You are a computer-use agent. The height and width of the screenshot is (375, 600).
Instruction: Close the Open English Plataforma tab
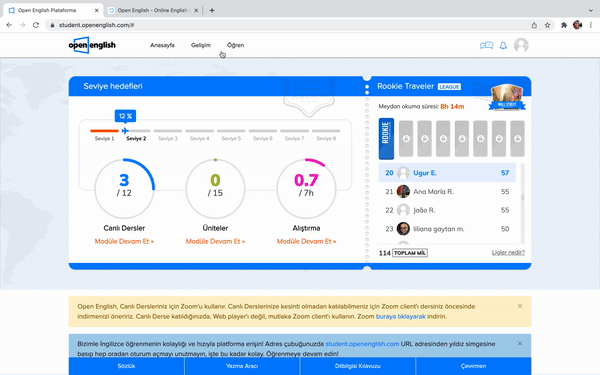point(96,10)
